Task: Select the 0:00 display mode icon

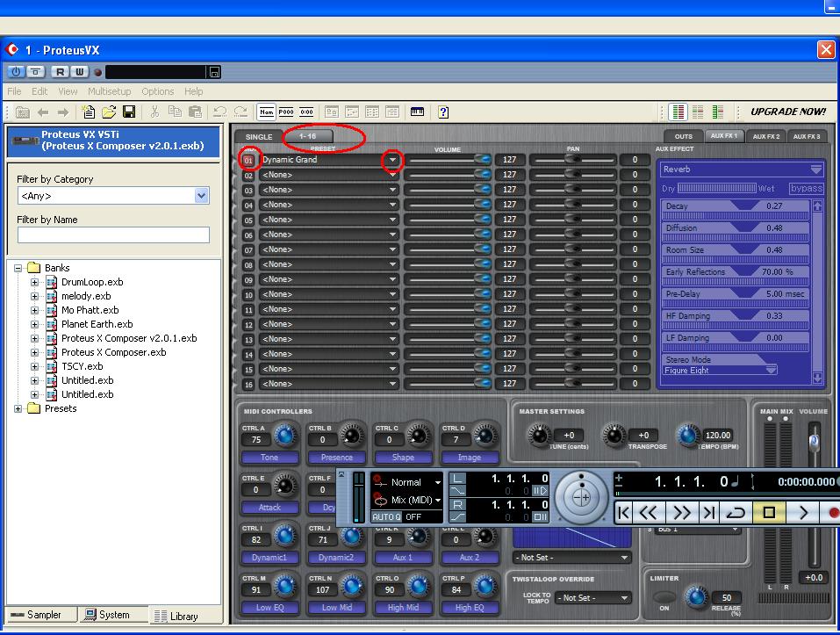Action: [306, 112]
